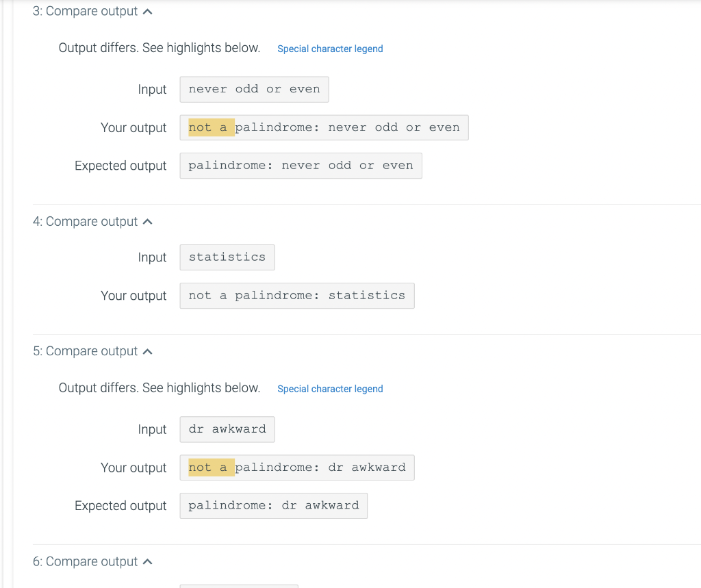Click the highlighted text in test 5 output
This screenshot has height=588, width=701.
[x=211, y=468]
